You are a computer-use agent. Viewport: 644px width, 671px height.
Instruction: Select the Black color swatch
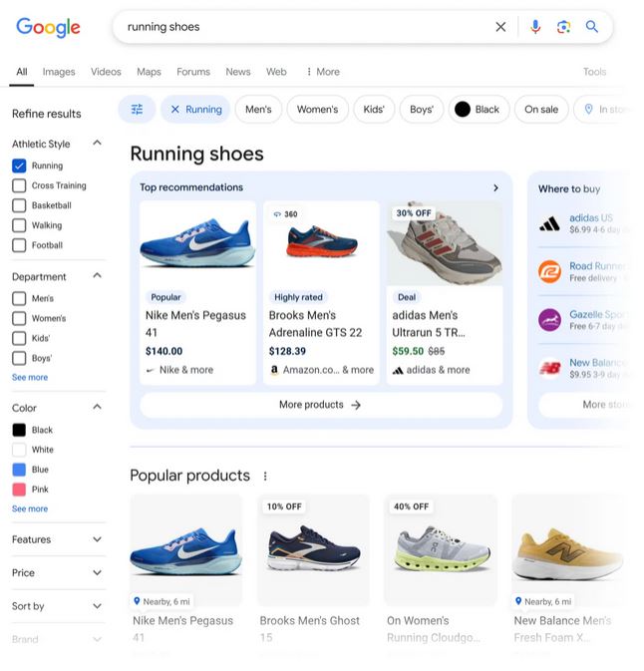point(19,430)
